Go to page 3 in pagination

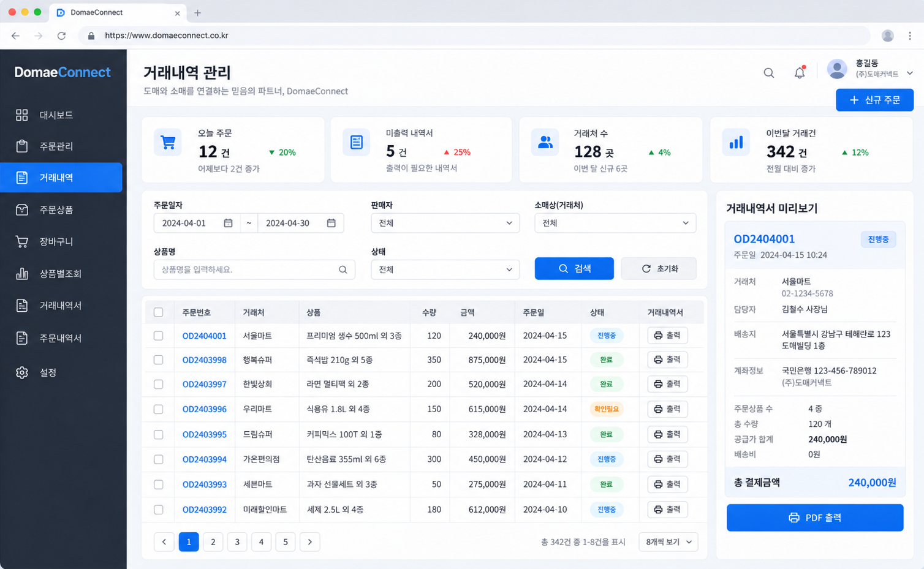pyautogui.click(x=237, y=542)
